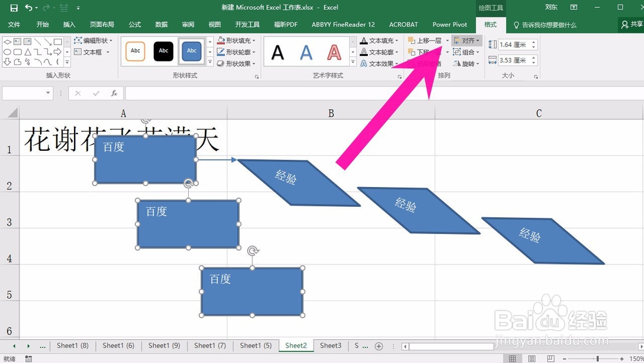Select the arrow line shape

tap(48, 42)
